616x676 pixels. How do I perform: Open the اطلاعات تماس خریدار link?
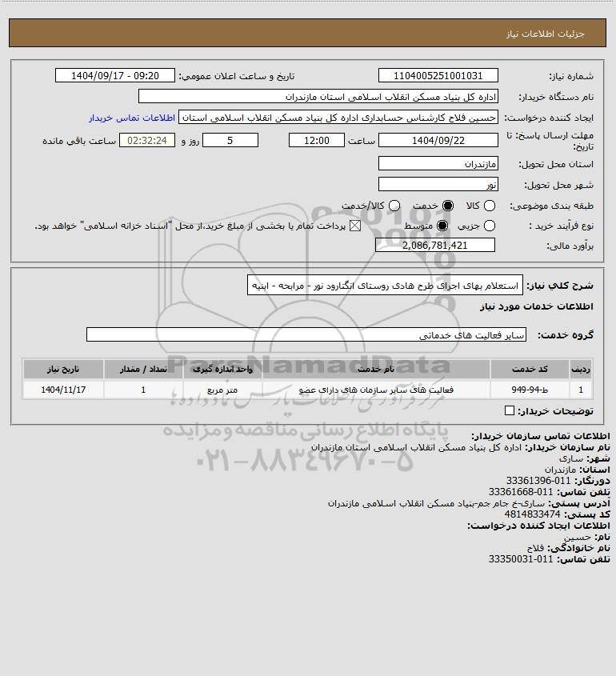132,118
